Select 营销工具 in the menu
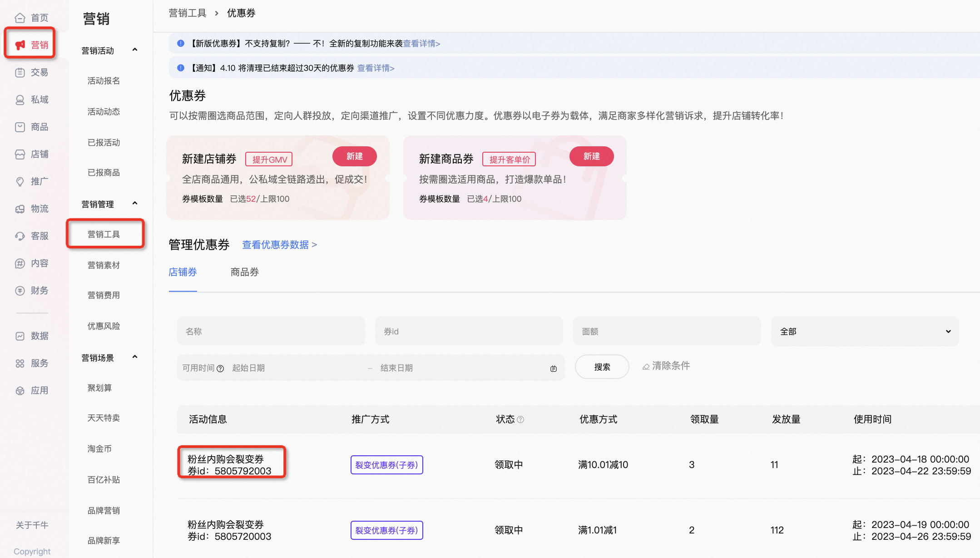Image resolution: width=980 pixels, height=558 pixels. 104,234
